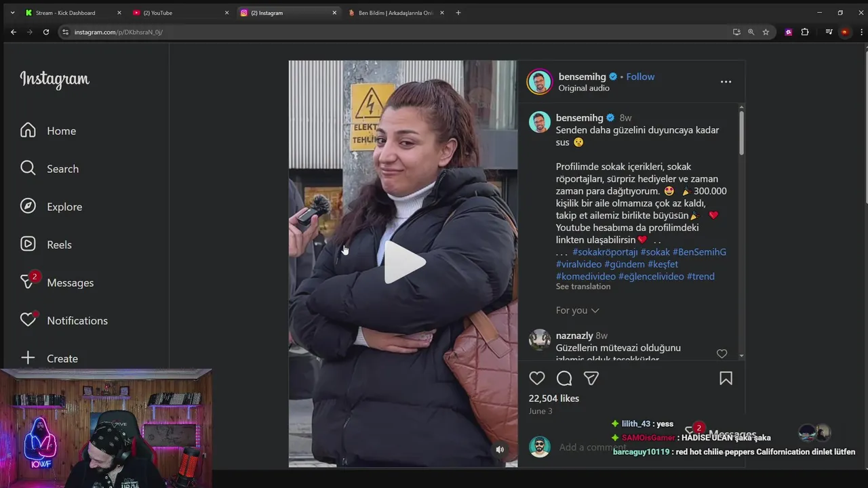868x488 pixels.
Task: Click See translation
Action: point(583,287)
